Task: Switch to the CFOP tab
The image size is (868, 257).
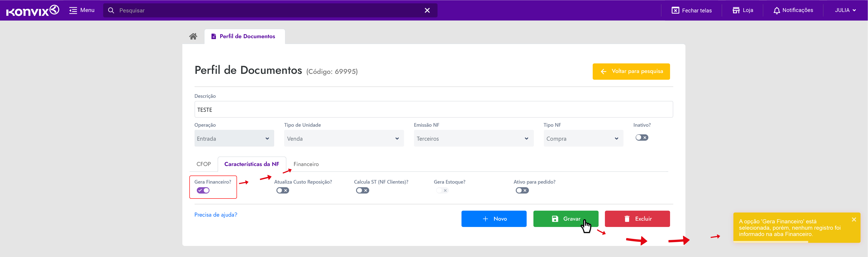Action: (204, 164)
